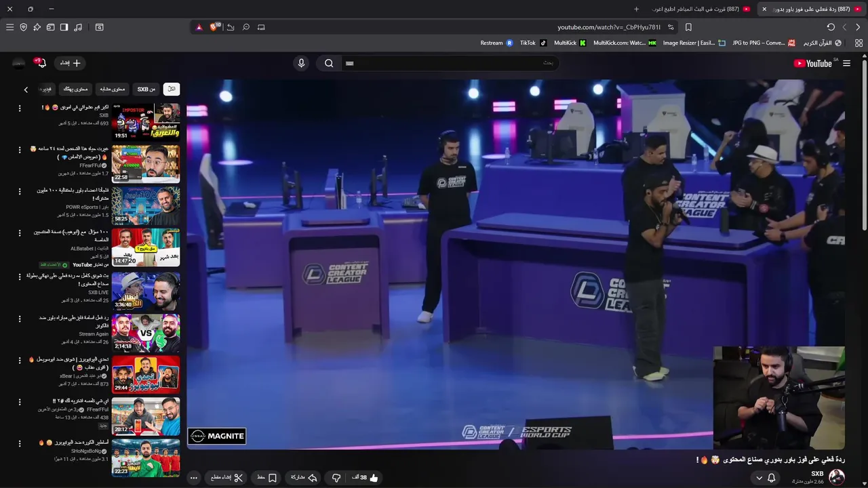Open options menu for the xBear video
The height and width of the screenshot is (488, 868).
pyautogui.click(x=20, y=361)
